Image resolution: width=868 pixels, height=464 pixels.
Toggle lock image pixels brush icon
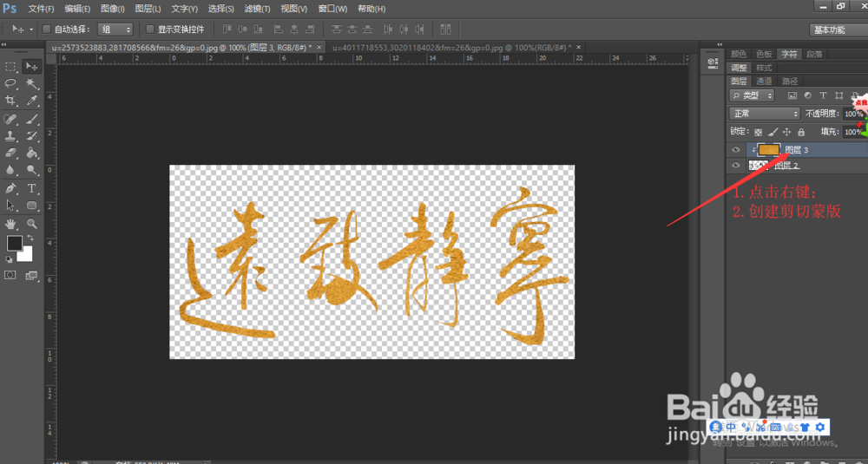[x=773, y=132]
